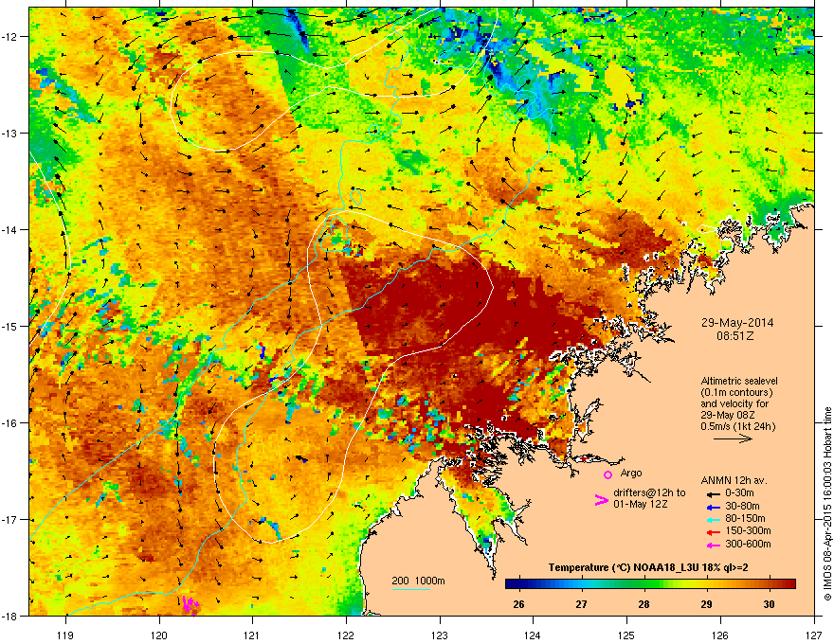The image size is (834, 644).
Task: Click the longitude axis label 123
Action: tap(440, 635)
